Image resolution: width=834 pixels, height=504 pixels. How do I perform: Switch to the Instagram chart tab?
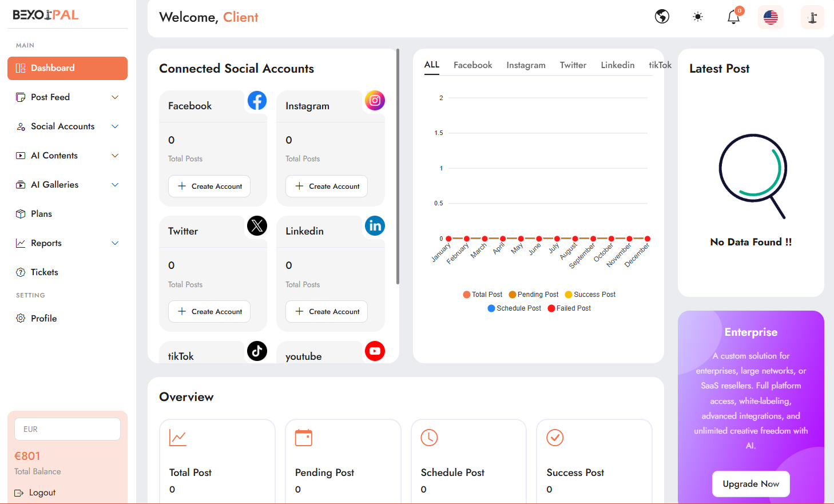point(526,65)
